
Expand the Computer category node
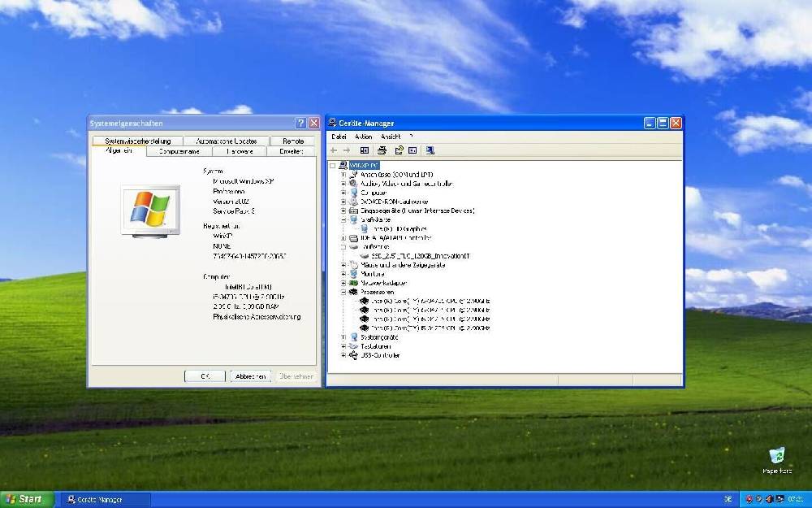(343, 193)
